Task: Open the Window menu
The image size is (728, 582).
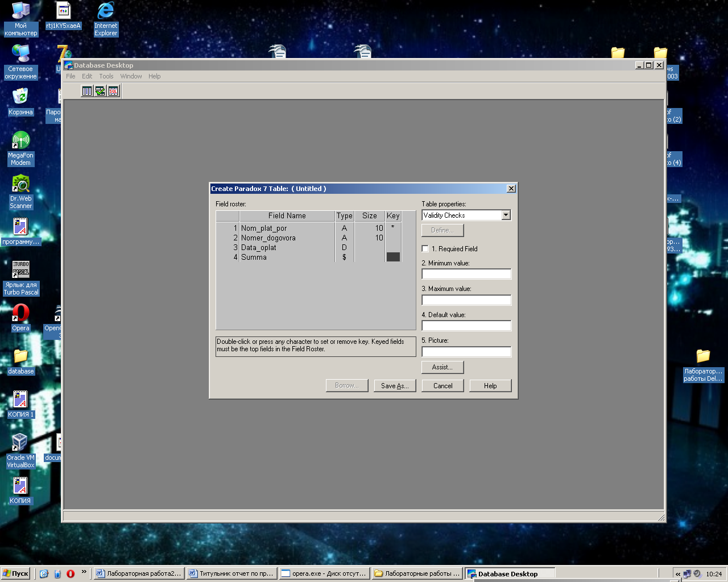Action: pos(131,76)
